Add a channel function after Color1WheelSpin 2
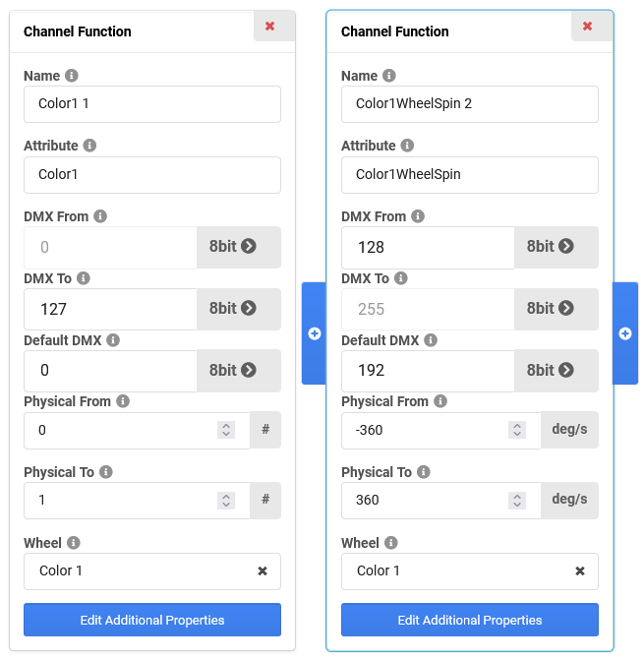This screenshot has width=644, height=660. pos(624,333)
